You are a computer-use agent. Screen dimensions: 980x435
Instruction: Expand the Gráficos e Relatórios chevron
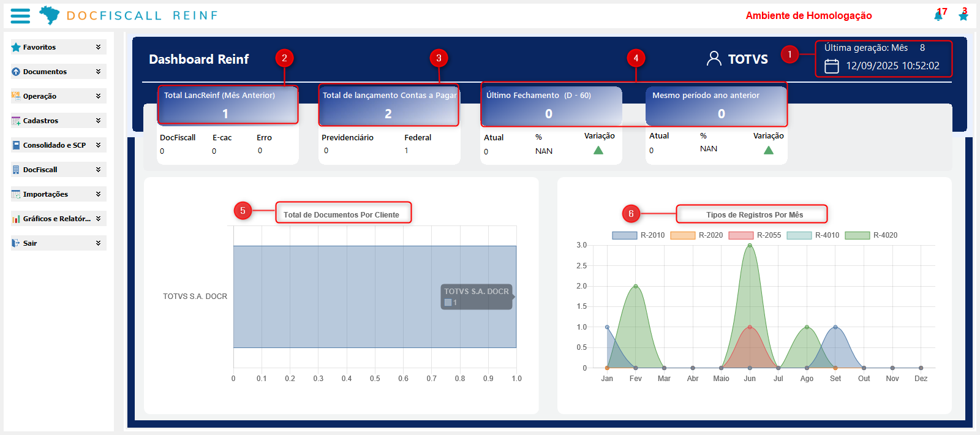pyautogui.click(x=98, y=219)
